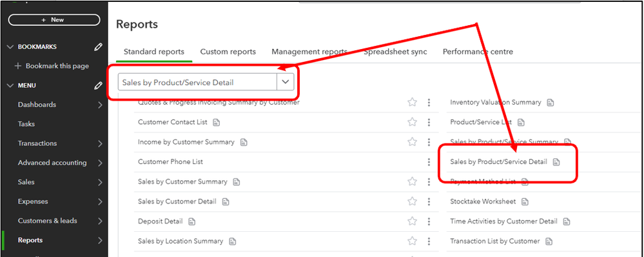Switch to the Management reports tab
Viewport: 644px width, 257px height.
click(309, 52)
